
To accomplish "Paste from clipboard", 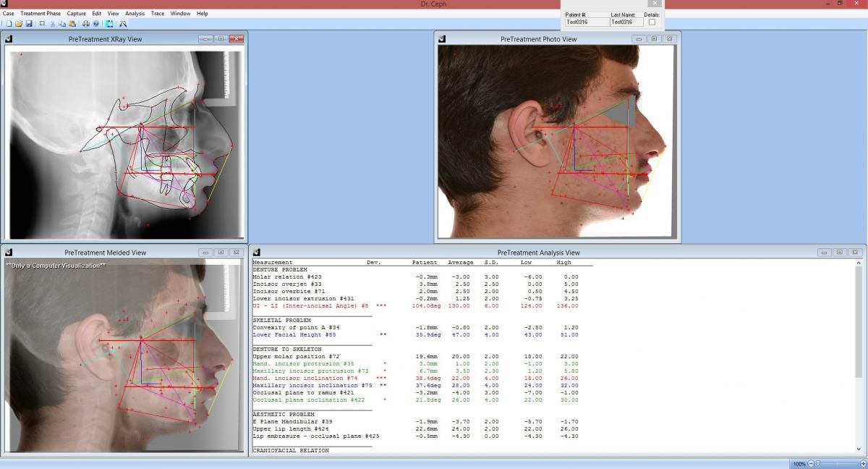I will [x=72, y=24].
